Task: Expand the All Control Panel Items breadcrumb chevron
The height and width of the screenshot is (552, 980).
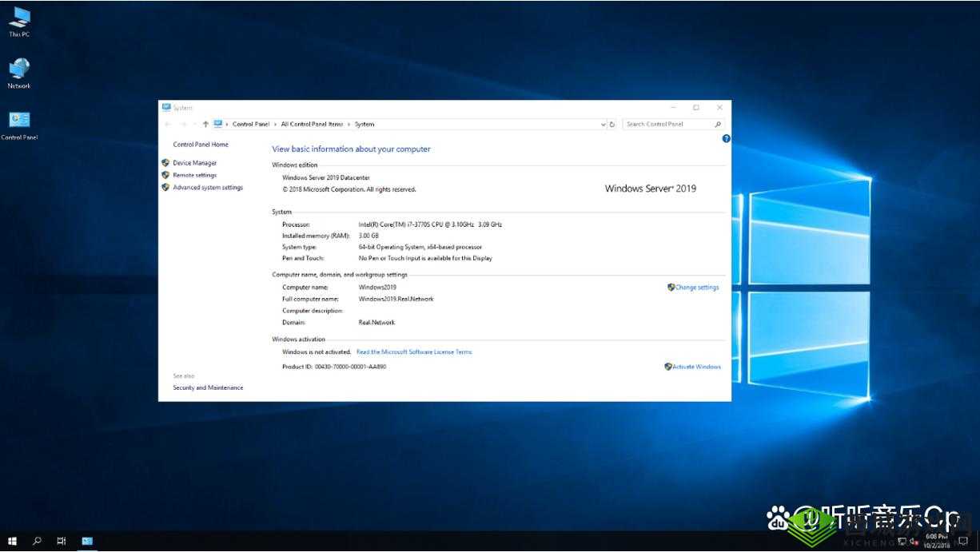Action: pos(347,124)
